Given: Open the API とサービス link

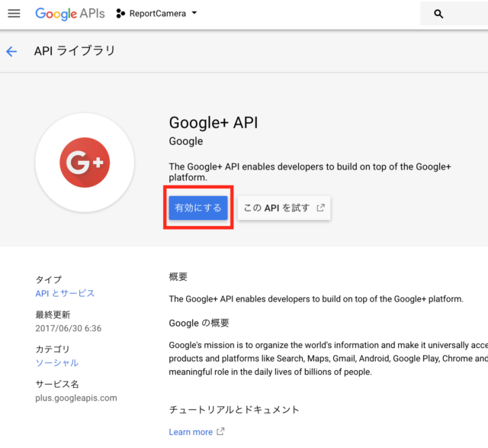Looking at the screenshot, I should (x=65, y=293).
